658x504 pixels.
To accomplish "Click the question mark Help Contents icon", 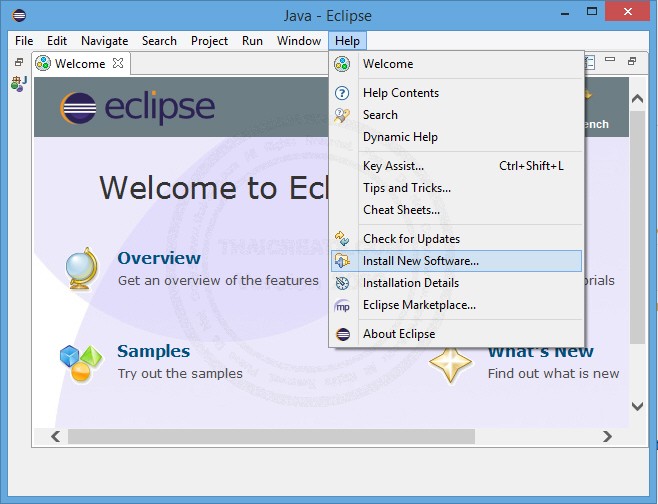I will point(342,93).
